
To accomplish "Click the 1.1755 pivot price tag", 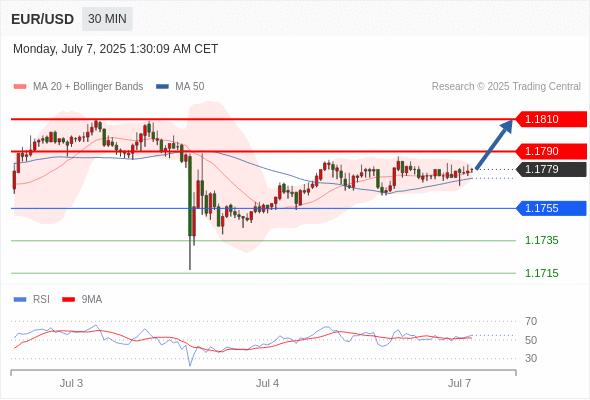I will click(551, 208).
